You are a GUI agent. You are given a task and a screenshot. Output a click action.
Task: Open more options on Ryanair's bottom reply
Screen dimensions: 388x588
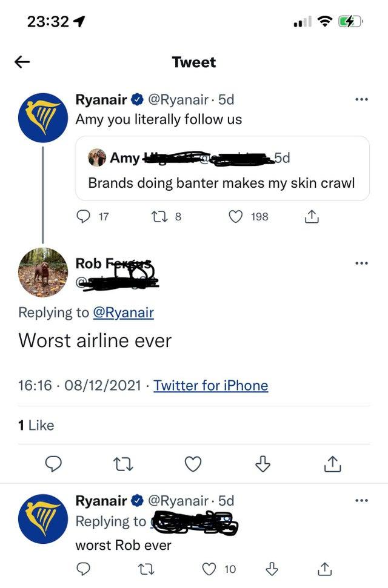pos(362,501)
